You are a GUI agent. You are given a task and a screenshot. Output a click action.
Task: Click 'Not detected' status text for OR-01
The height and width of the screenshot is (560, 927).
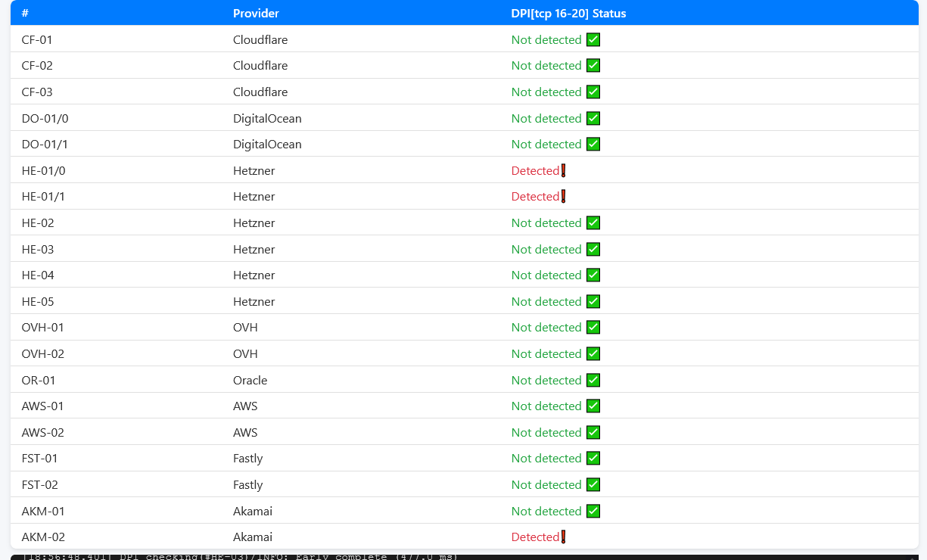(546, 380)
